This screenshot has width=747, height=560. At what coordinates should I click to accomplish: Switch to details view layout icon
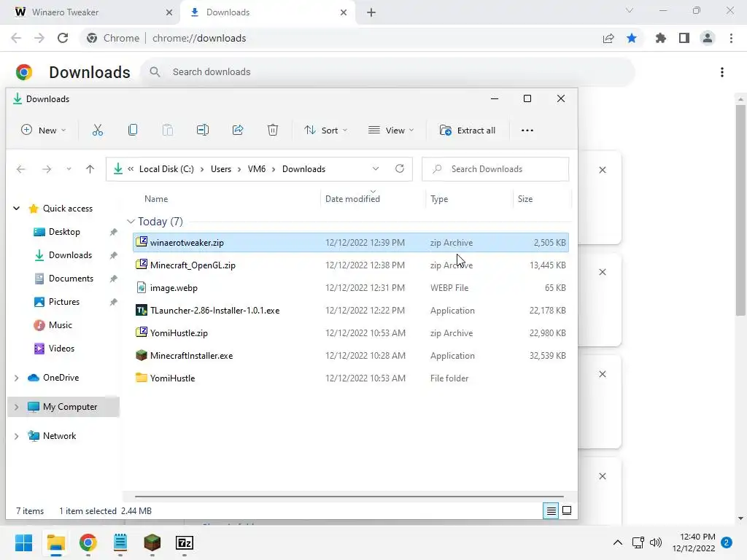[551, 511]
